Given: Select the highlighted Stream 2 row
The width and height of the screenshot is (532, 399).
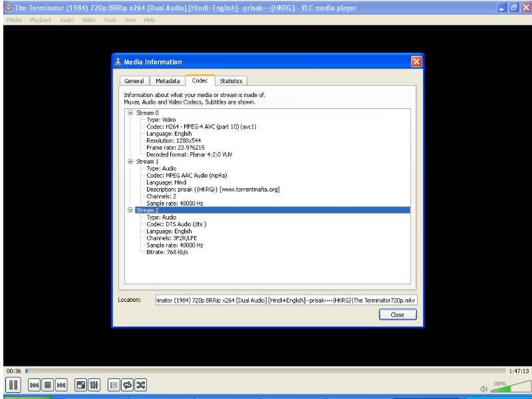Looking at the screenshot, I should [273, 210].
